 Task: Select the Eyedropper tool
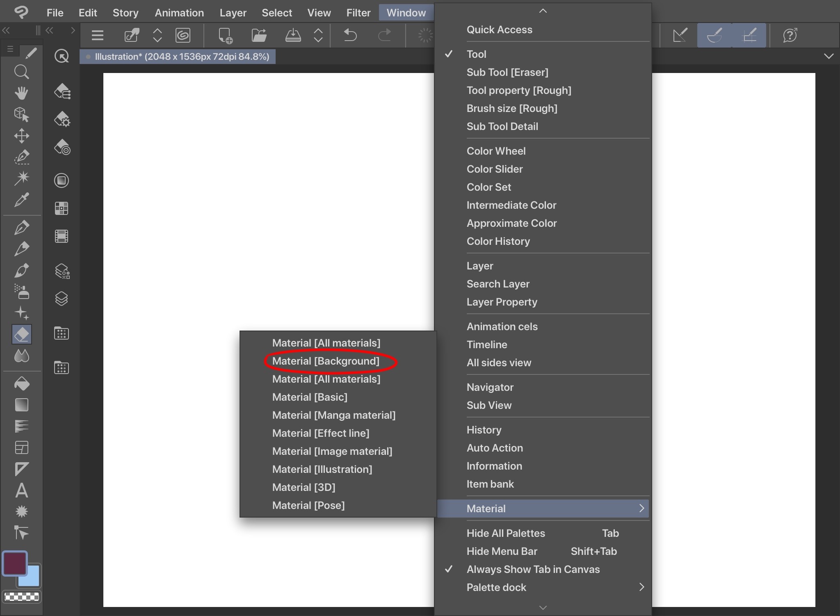coord(21,200)
